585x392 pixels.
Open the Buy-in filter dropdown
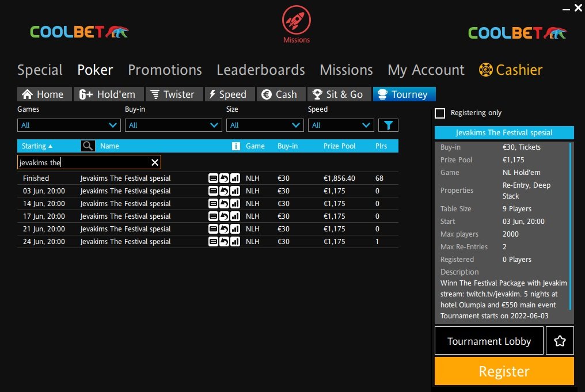click(x=173, y=125)
